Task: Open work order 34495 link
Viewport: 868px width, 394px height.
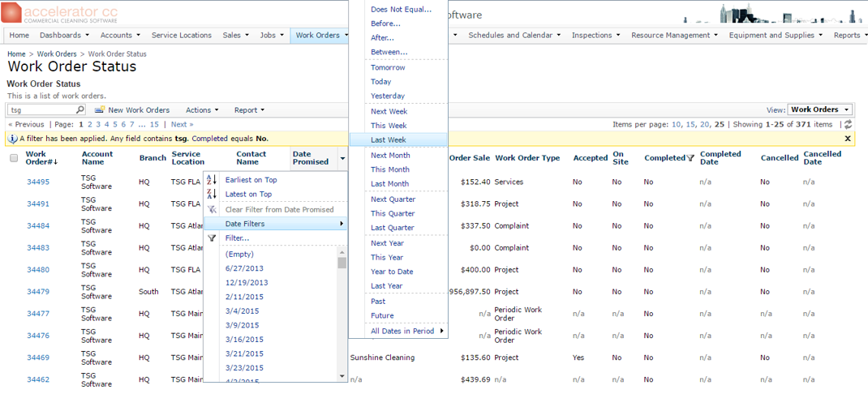Action: pyautogui.click(x=38, y=182)
